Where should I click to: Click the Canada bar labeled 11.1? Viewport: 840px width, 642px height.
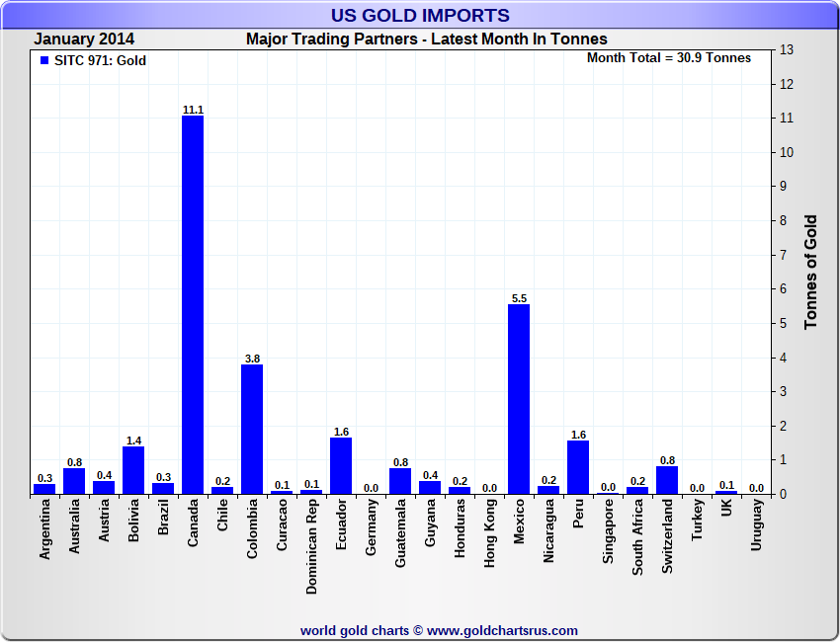[x=193, y=304]
